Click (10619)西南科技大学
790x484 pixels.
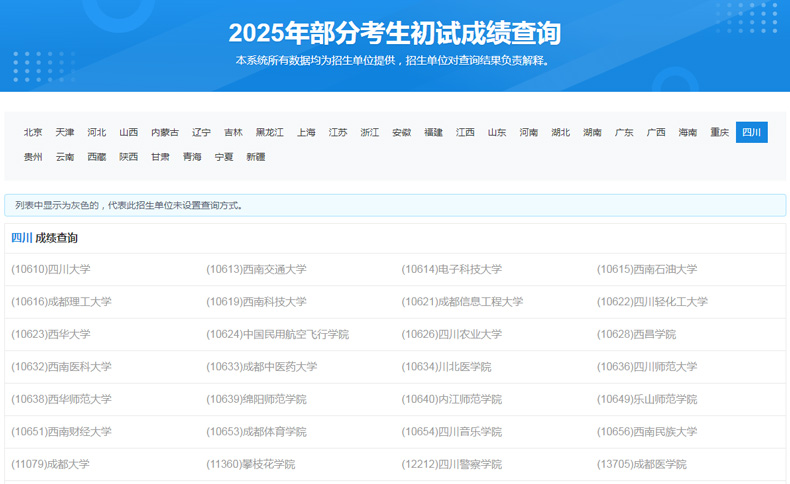[256, 302]
